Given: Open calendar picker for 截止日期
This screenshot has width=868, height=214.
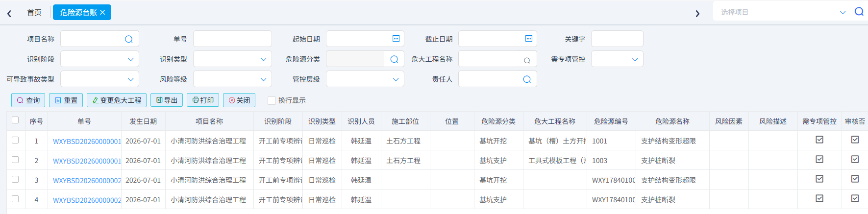Looking at the screenshot, I should click(529, 39).
